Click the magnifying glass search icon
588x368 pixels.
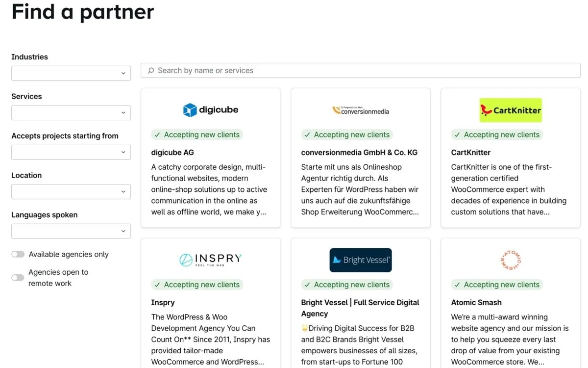click(x=150, y=70)
